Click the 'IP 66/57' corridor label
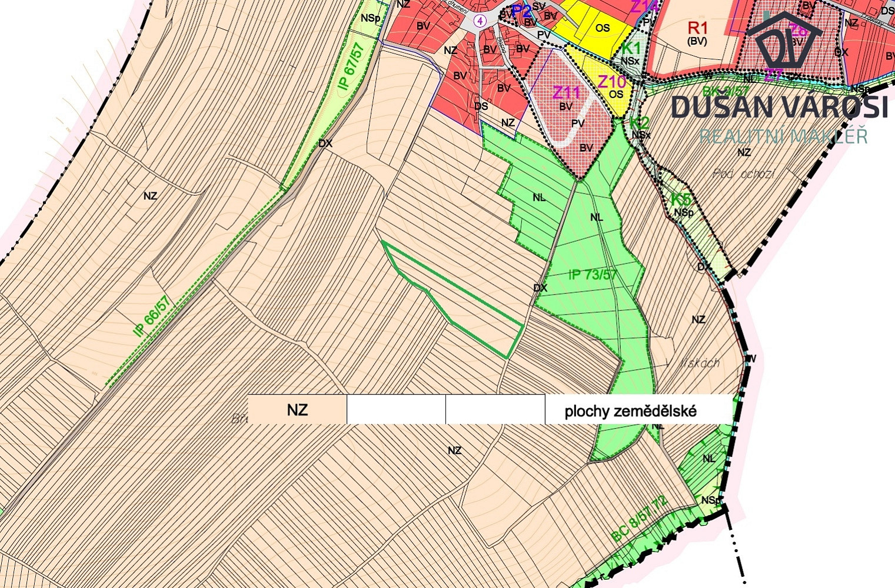 [152, 316]
